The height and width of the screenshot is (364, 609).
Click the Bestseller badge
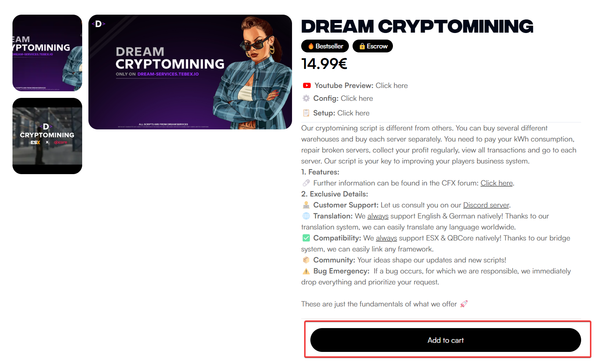click(x=325, y=46)
